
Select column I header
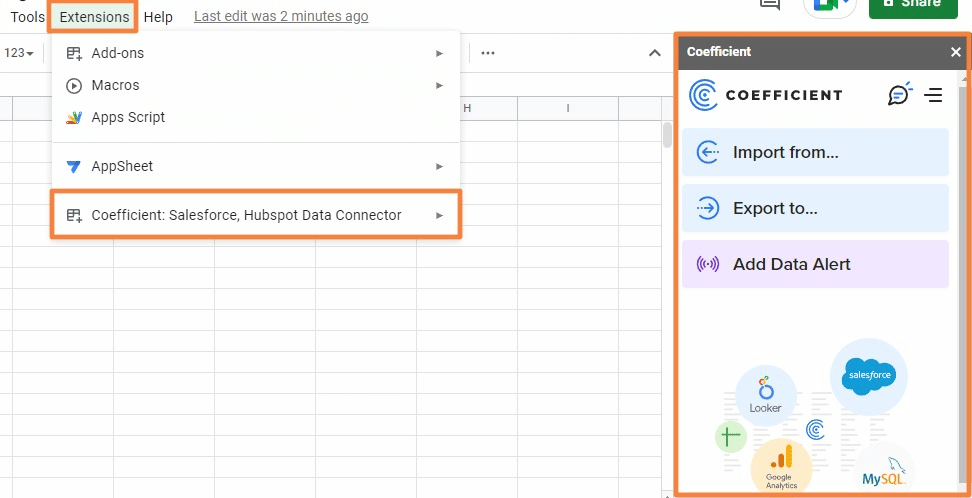coord(568,108)
